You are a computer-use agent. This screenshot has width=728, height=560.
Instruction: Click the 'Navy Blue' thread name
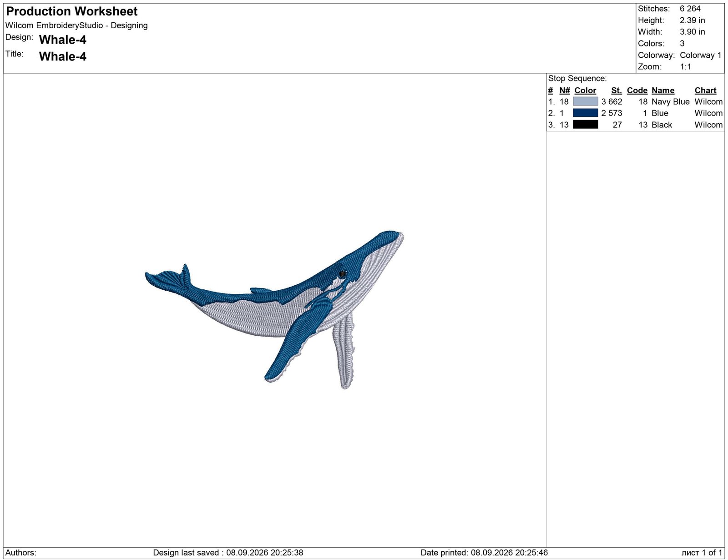point(670,102)
